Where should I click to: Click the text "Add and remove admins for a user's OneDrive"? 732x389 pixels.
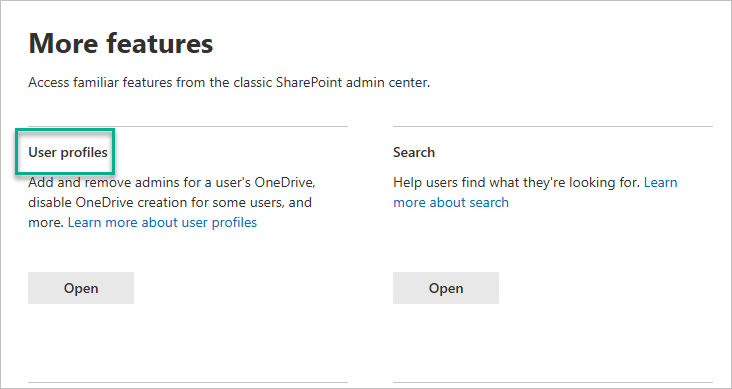[172, 182]
